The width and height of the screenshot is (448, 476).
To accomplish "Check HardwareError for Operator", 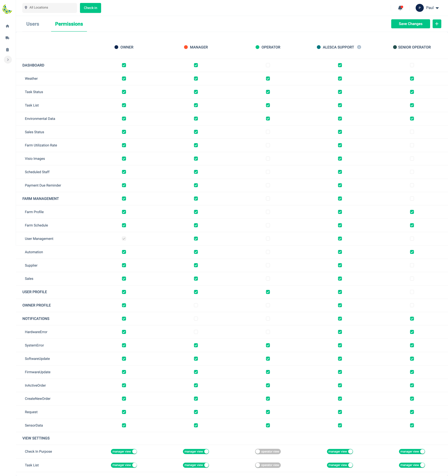I will click(268, 332).
